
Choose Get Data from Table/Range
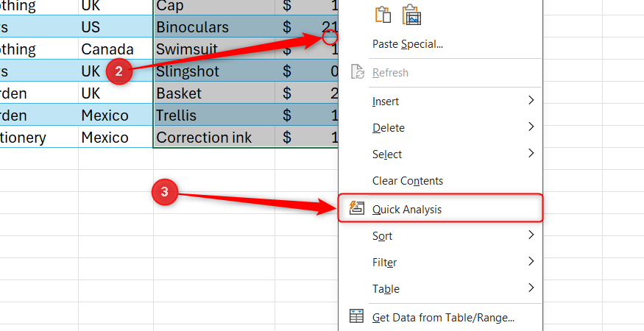(x=440, y=317)
